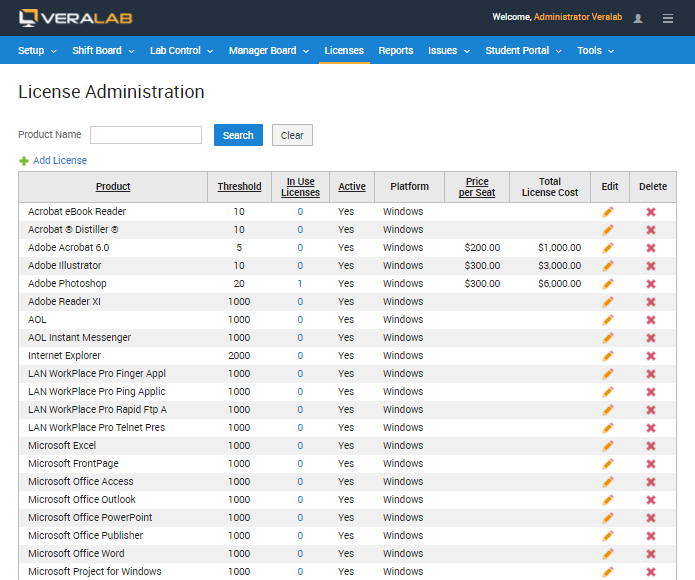
Task: Sort by In Use Licenses column
Action: coord(301,187)
